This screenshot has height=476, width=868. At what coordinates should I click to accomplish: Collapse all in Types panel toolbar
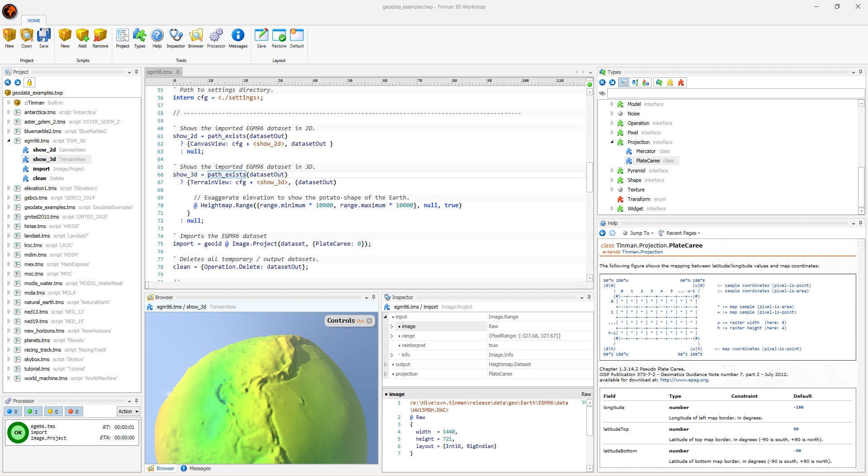click(602, 82)
